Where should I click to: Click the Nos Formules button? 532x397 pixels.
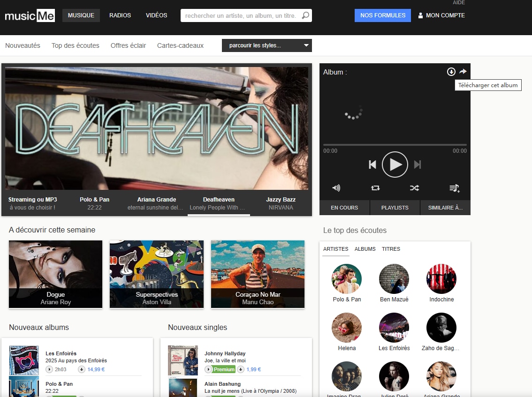[382, 15]
